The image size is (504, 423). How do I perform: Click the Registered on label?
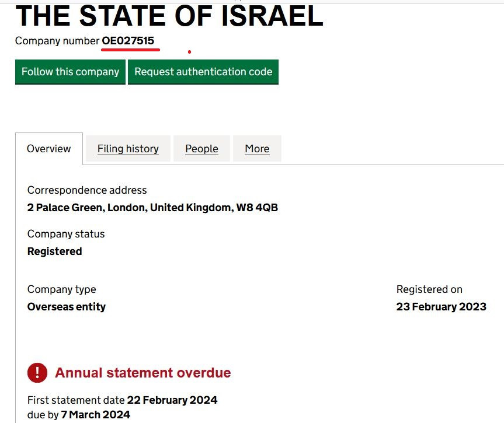tap(429, 289)
